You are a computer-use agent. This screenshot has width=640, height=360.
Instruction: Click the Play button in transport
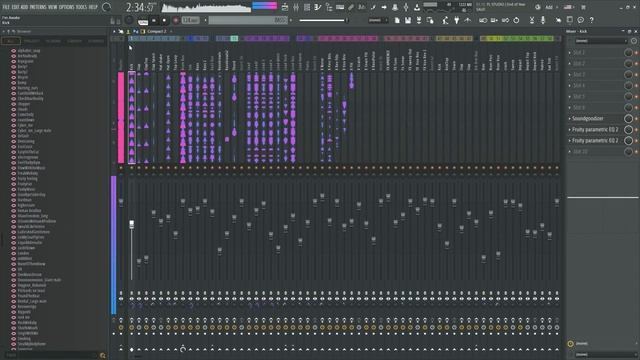point(154,20)
